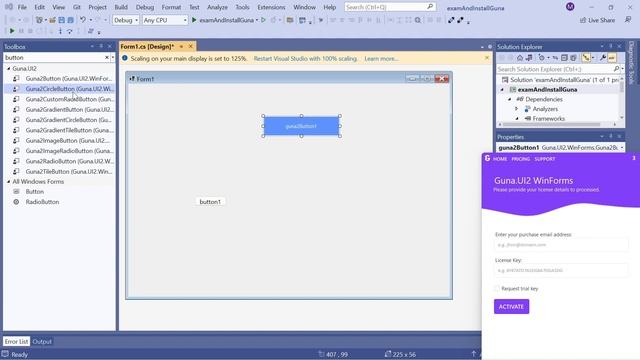Click Show All Files icon in Solution Explorer
The image size is (640, 360).
tap(573, 58)
